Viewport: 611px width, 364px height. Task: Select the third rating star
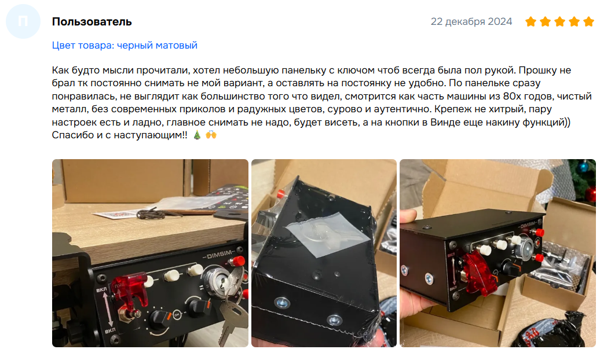559,21
